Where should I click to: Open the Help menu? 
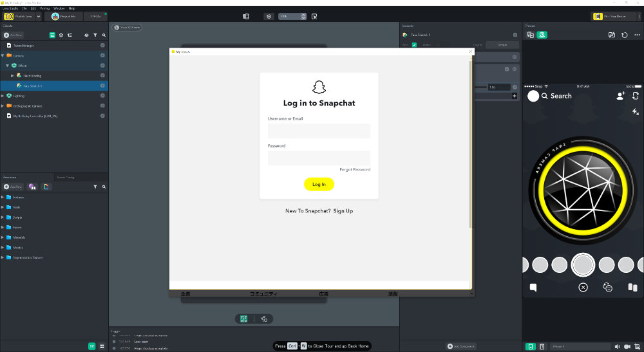click(72, 8)
